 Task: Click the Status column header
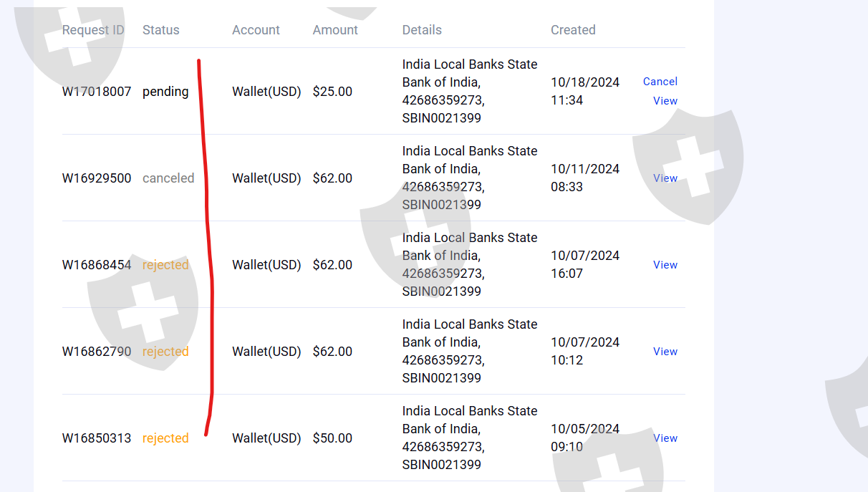(161, 30)
